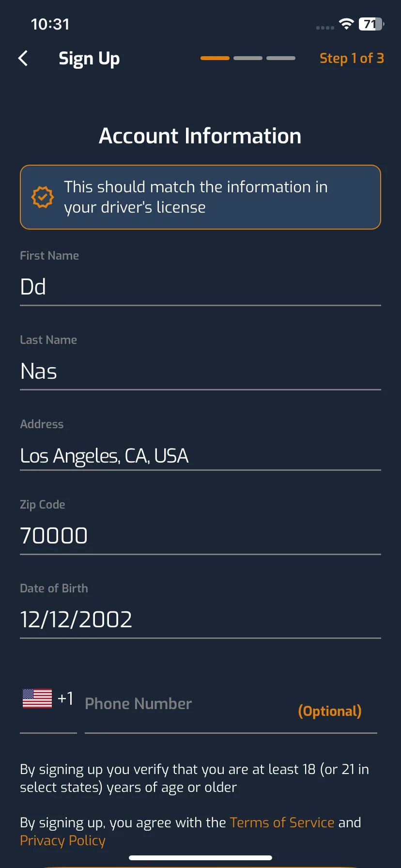Open the Privacy Policy link

(x=62, y=840)
